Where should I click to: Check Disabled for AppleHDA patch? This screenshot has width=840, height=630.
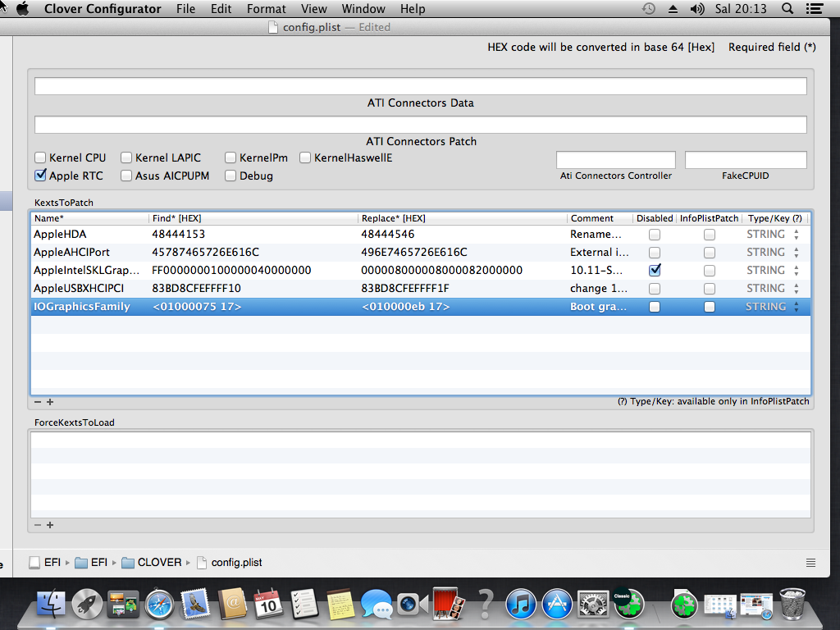coord(655,235)
